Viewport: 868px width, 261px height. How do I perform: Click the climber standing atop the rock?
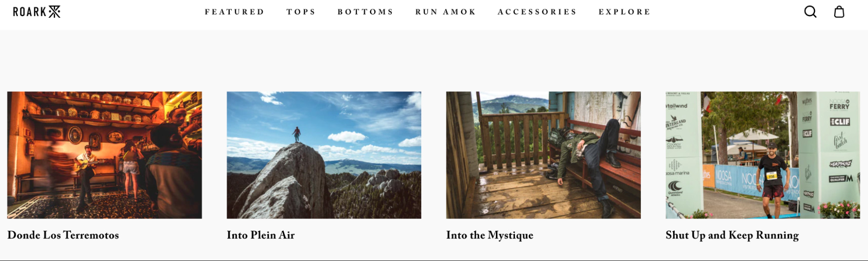[297, 134]
